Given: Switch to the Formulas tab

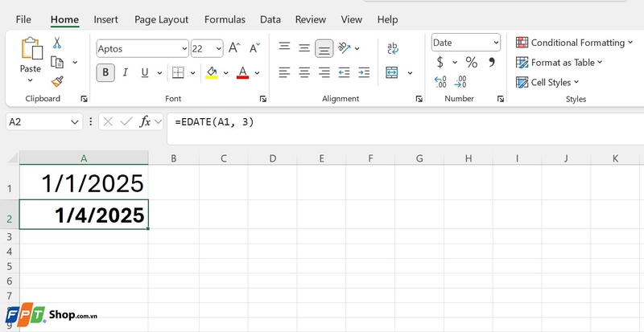Looking at the screenshot, I should tap(225, 19).
